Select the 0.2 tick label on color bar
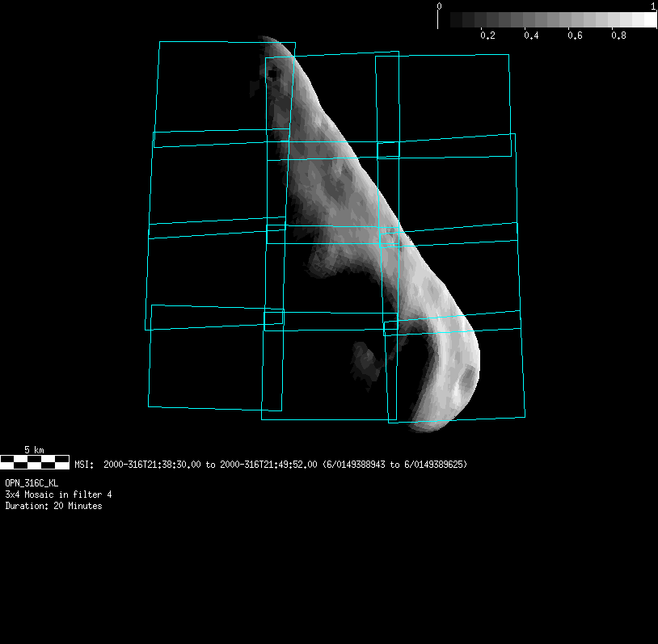 (x=487, y=36)
